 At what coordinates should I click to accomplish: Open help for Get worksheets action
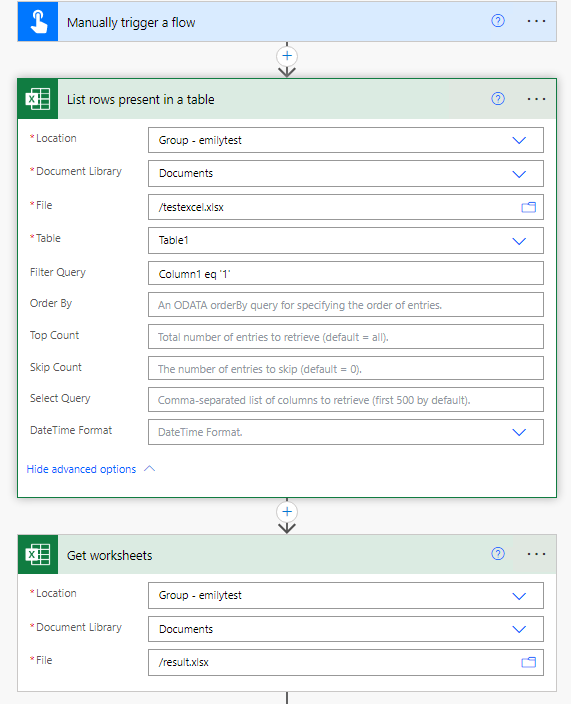tap(498, 554)
